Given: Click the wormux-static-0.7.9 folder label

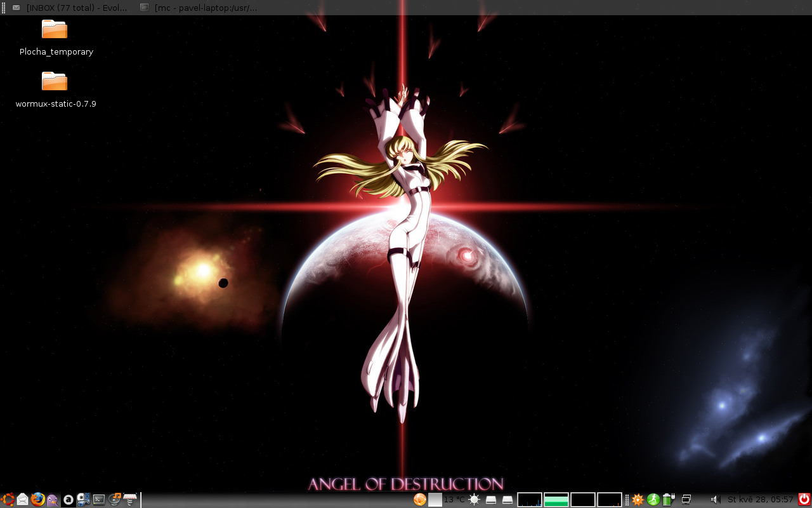Looking at the screenshot, I should [x=56, y=104].
